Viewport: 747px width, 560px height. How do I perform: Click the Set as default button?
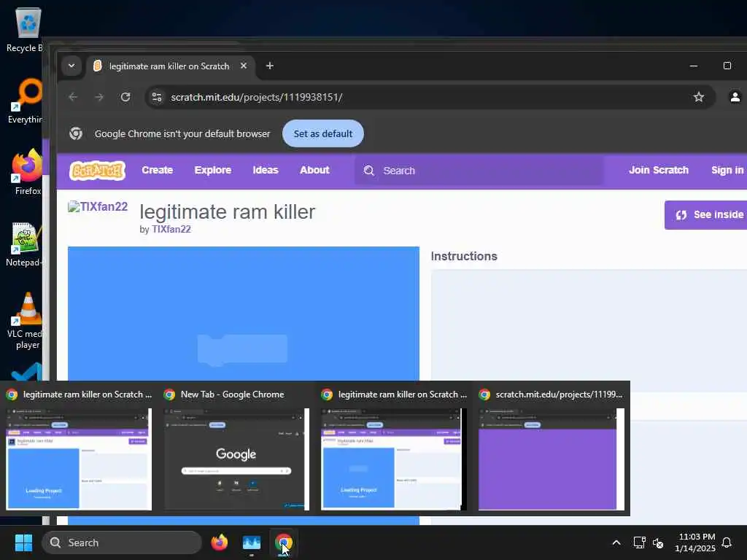323,134
